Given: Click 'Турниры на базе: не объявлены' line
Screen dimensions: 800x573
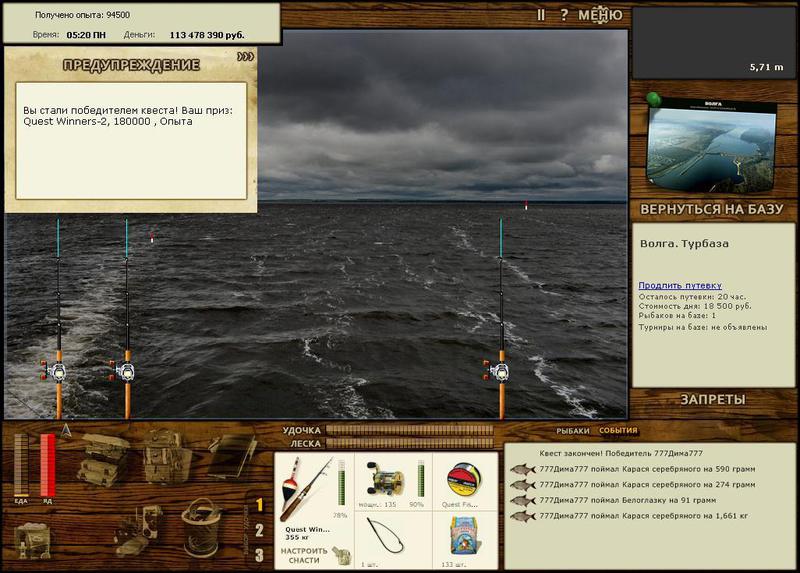Looking at the screenshot, I should click(x=703, y=327).
